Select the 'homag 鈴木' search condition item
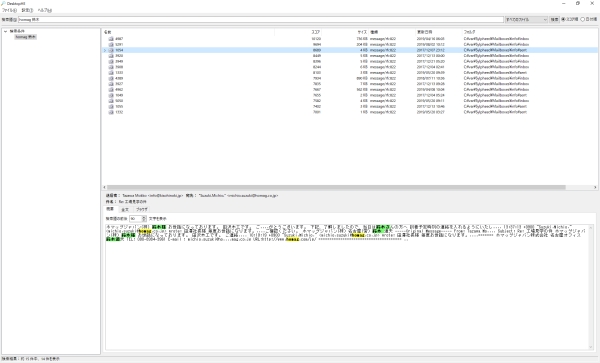 point(26,37)
